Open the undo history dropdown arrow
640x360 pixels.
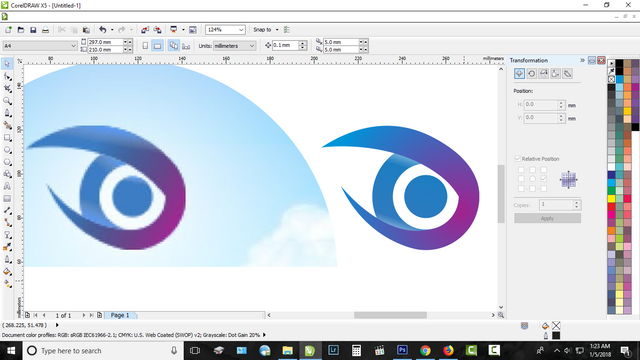(112, 30)
